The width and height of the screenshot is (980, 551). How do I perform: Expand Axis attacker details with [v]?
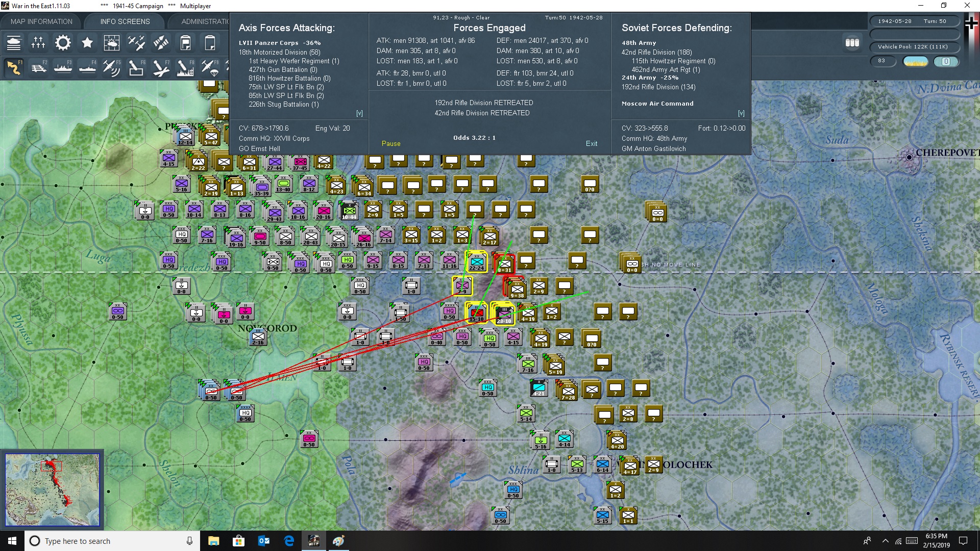[x=359, y=113]
